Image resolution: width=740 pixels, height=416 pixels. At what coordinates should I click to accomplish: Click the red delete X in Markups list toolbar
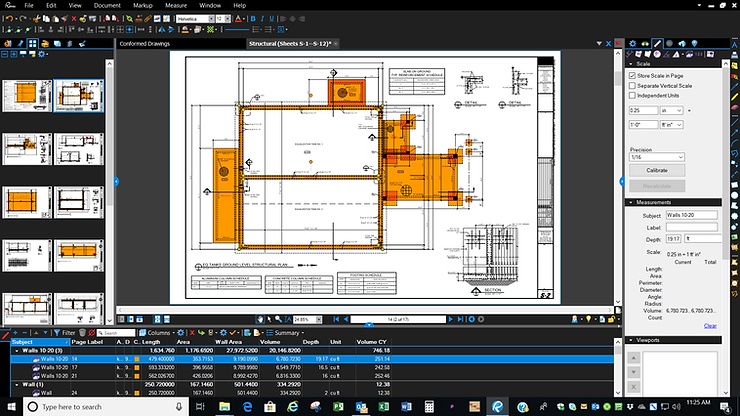tap(192, 333)
